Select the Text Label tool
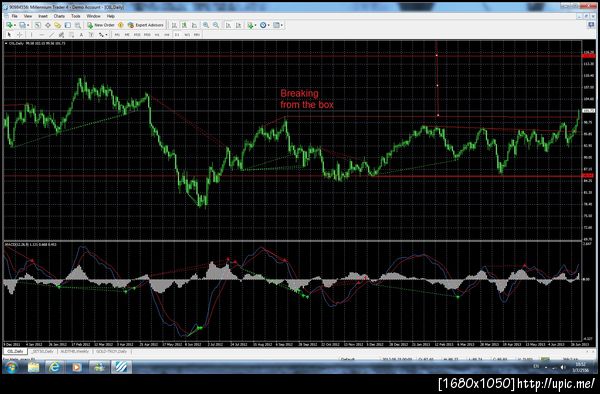 91,35
